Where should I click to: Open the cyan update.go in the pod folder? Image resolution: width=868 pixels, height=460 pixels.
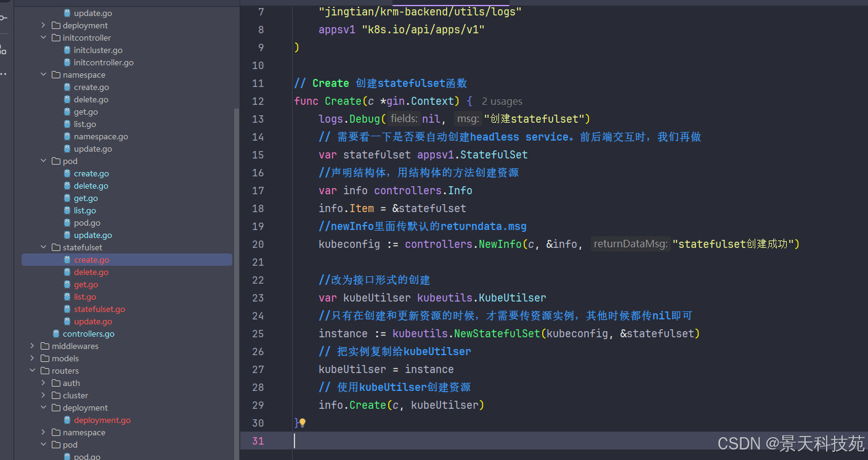coord(93,235)
